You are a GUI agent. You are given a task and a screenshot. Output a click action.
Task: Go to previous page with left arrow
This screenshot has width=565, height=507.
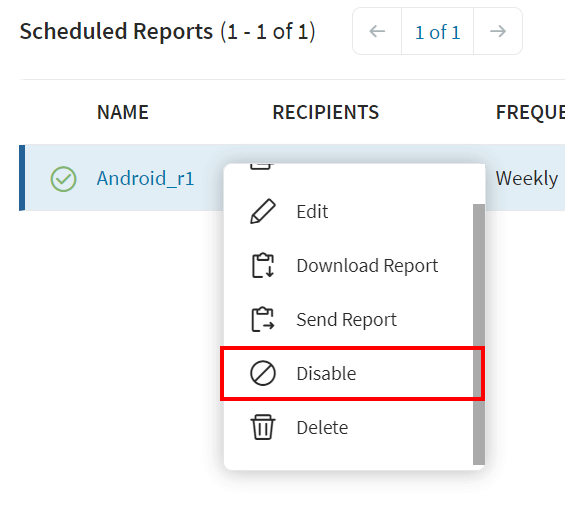tap(377, 31)
